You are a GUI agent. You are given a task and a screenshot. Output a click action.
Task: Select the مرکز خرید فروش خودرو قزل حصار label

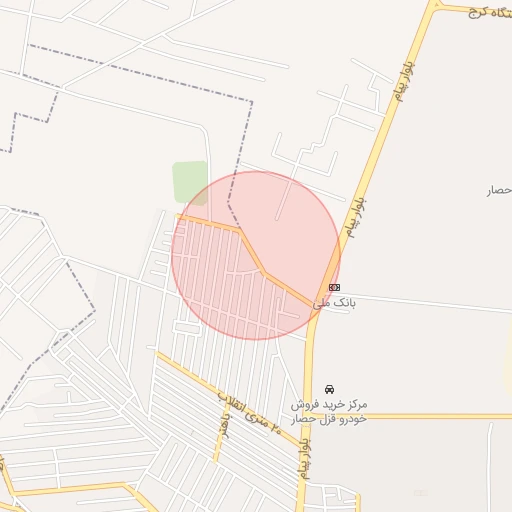pos(329,412)
